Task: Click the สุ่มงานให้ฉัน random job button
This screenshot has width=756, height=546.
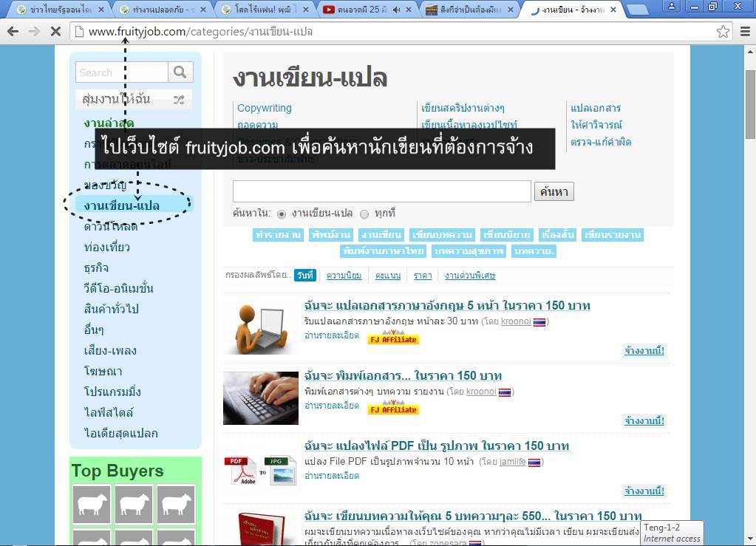Action: (134, 99)
